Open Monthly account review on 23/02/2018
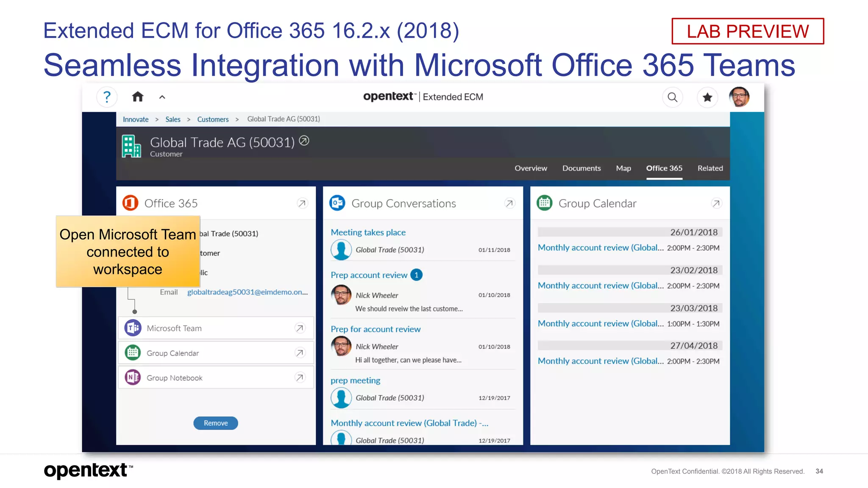868x488 pixels. [x=601, y=286]
